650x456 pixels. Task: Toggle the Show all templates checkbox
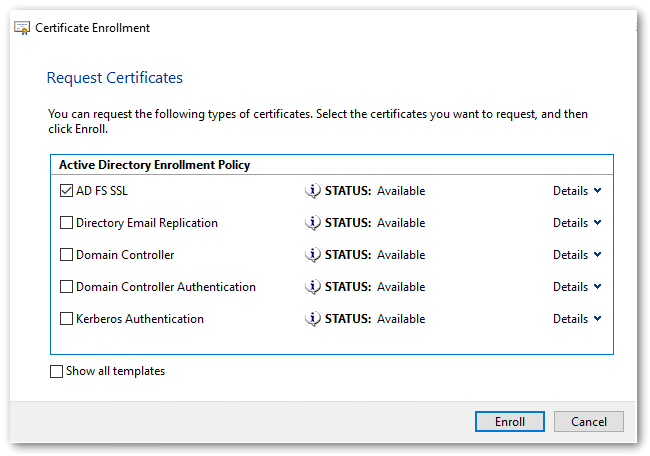(x=57, y=372)
